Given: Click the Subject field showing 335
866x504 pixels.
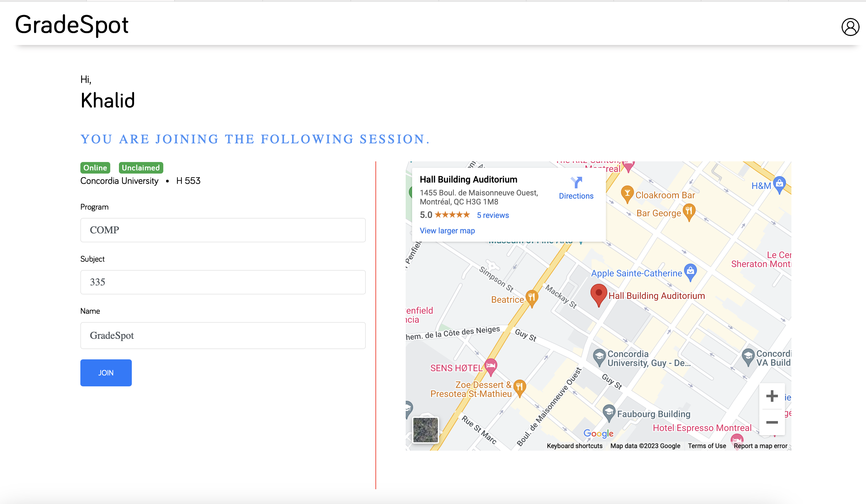Looking at the screenshot, I should 223,282.
